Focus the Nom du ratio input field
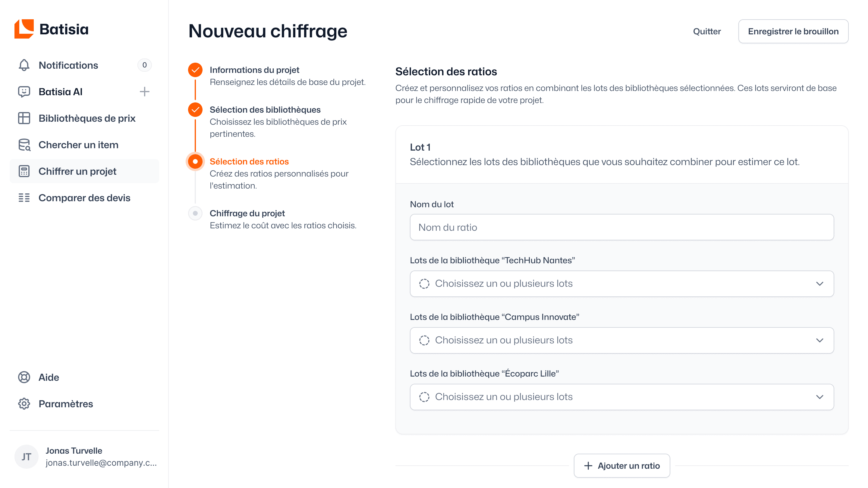 (x=622, y=227)
